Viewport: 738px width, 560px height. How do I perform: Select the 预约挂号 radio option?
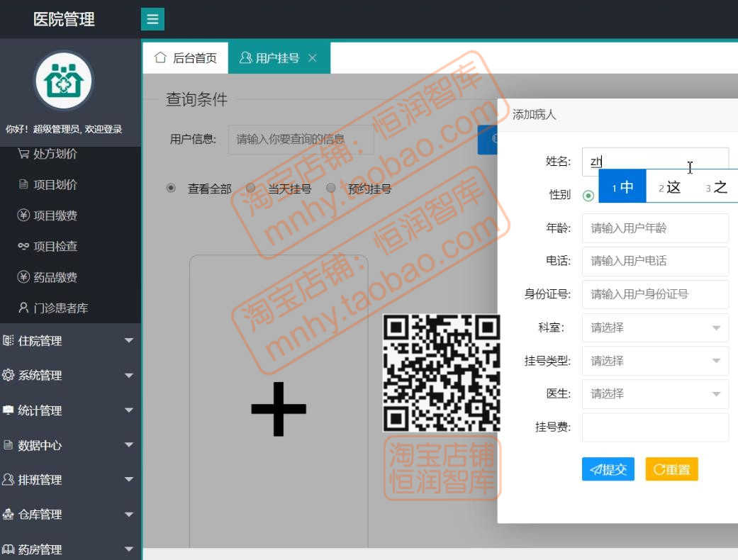330,188
